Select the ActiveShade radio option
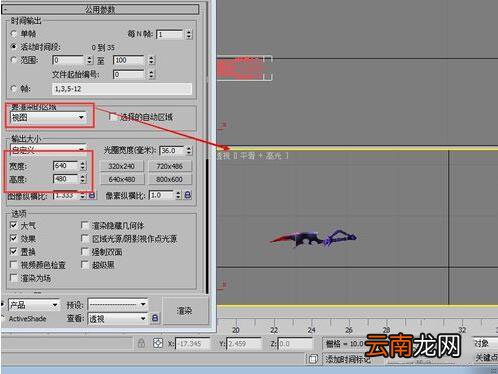 (x=3, y=318)
